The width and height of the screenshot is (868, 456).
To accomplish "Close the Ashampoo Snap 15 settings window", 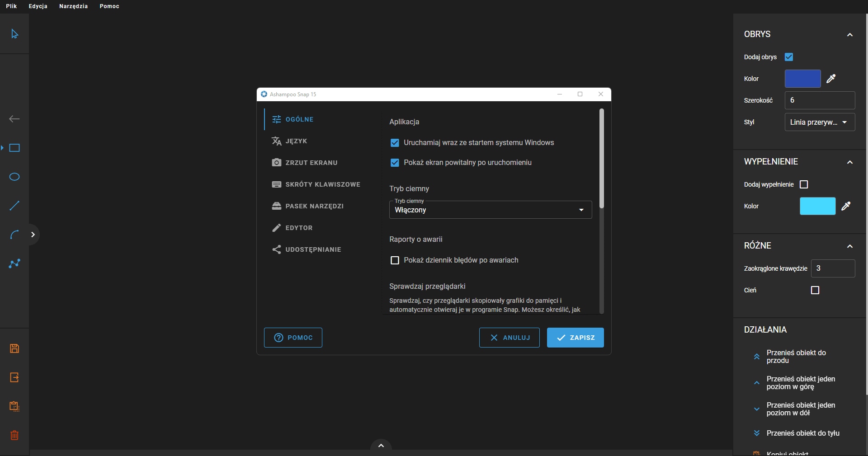I will (x=601, y=94).
